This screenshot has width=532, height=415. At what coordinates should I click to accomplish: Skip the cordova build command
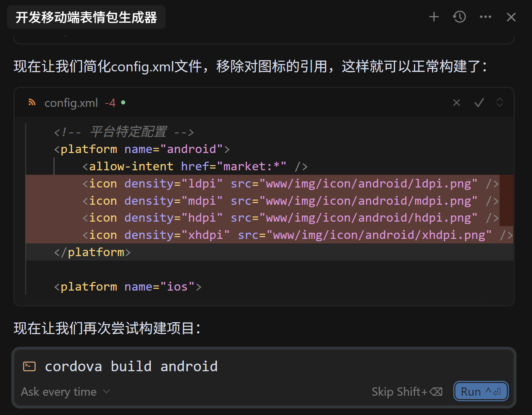pos(407,392)
